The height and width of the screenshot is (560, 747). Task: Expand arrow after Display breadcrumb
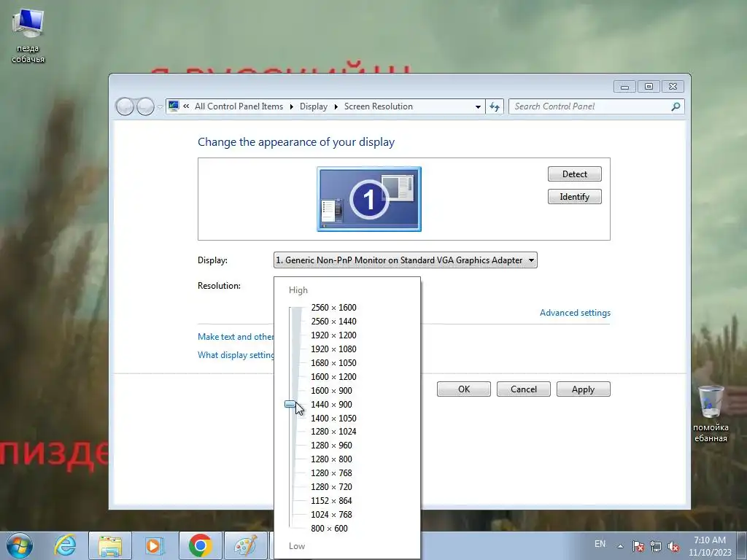pyautogui.click(x=336, y=106)
